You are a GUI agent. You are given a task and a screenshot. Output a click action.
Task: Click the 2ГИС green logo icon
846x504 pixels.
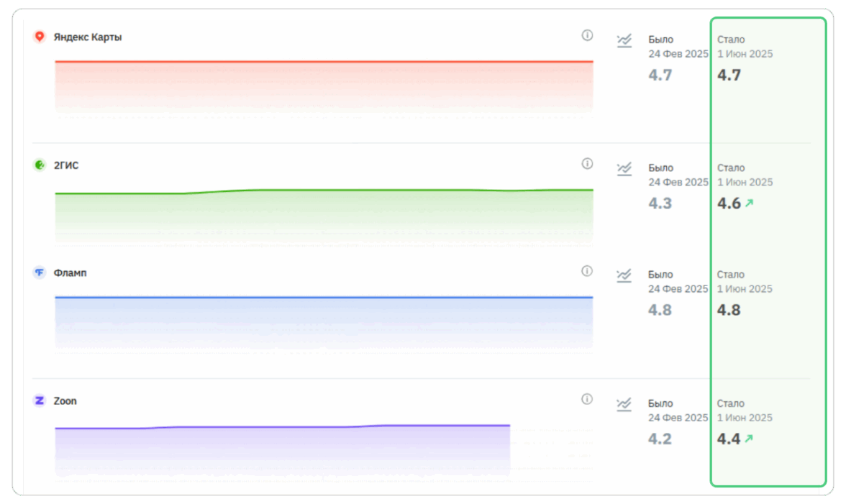[x=40, y=165]
